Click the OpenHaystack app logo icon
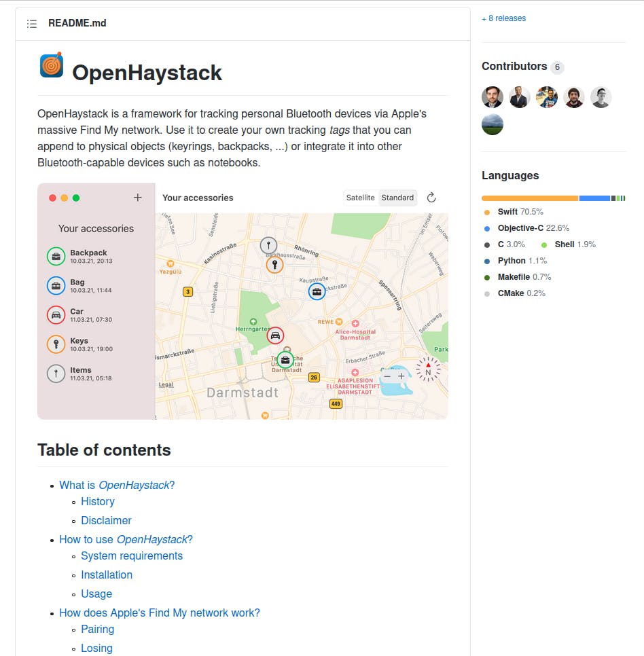The height and width of the screenshot is (656, 644). pyautogui.click(x=52, y=65)
